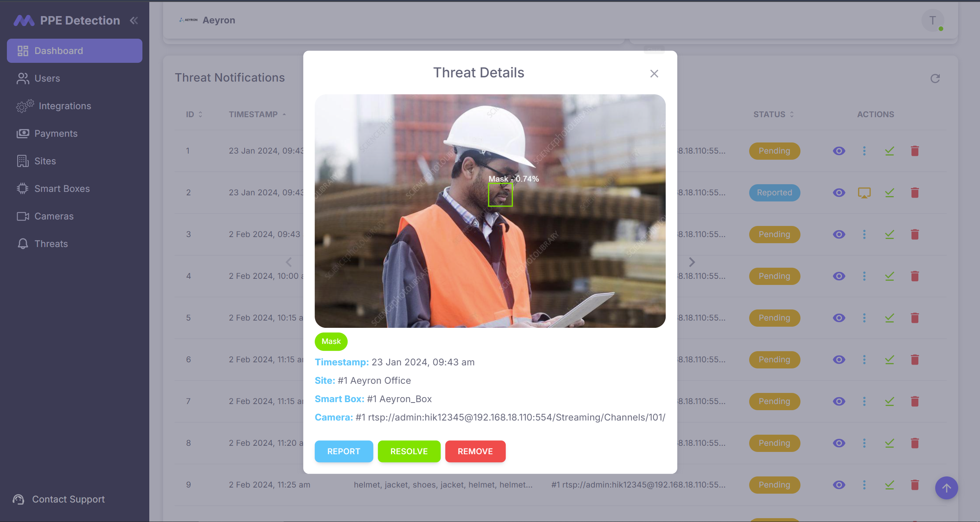View details for threat row 1
980x522 pixels.
point(838,151)
